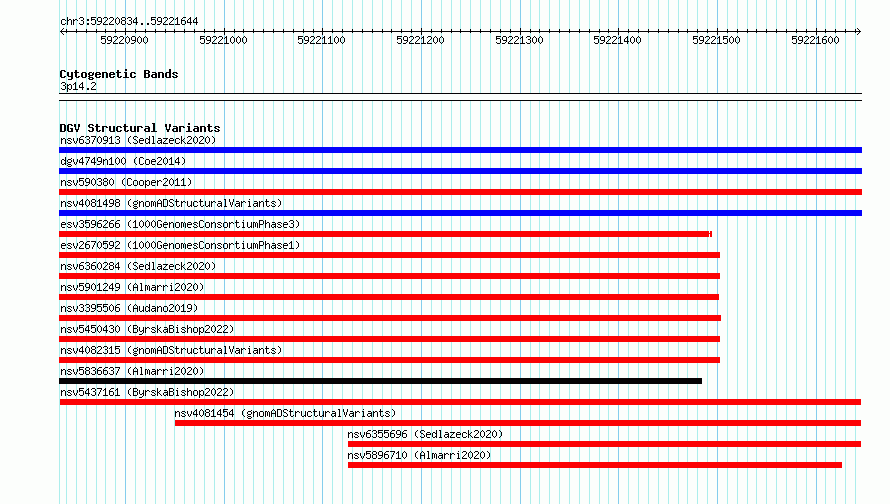The width and height of the screenshot is (890, 504).
Task: Click the red bar under nsv5901249
Action: (x=389, y=297)
